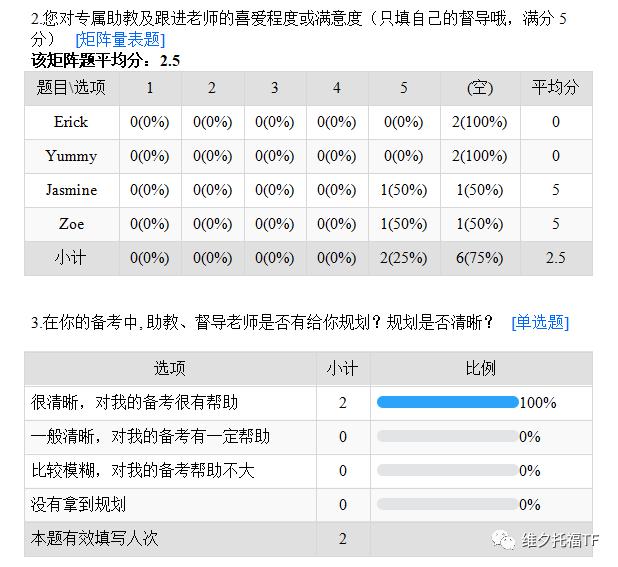Click the (空) column header
Image resolution: width=618 pixels, height=567 pixels.
click(480, 88)
